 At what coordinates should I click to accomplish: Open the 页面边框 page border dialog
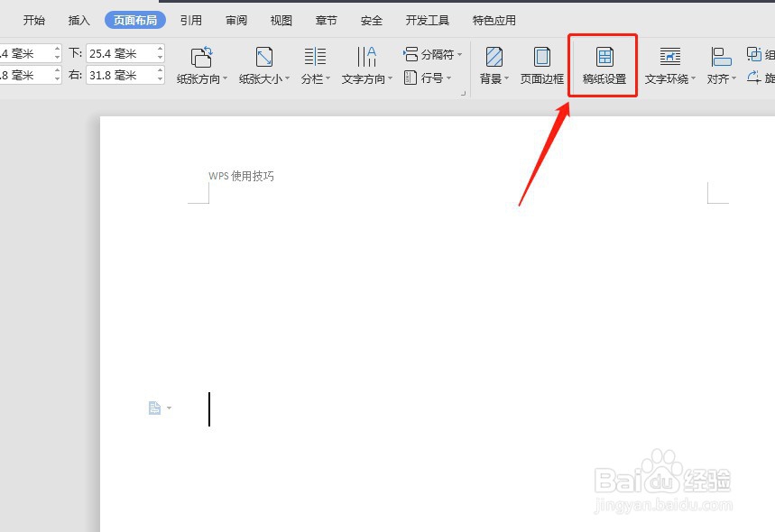pos(541,65)
